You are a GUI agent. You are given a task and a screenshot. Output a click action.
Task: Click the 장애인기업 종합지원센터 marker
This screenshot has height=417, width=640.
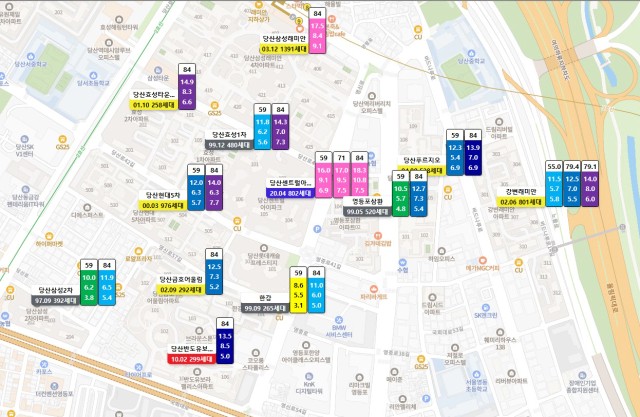(x=582, y=375)
